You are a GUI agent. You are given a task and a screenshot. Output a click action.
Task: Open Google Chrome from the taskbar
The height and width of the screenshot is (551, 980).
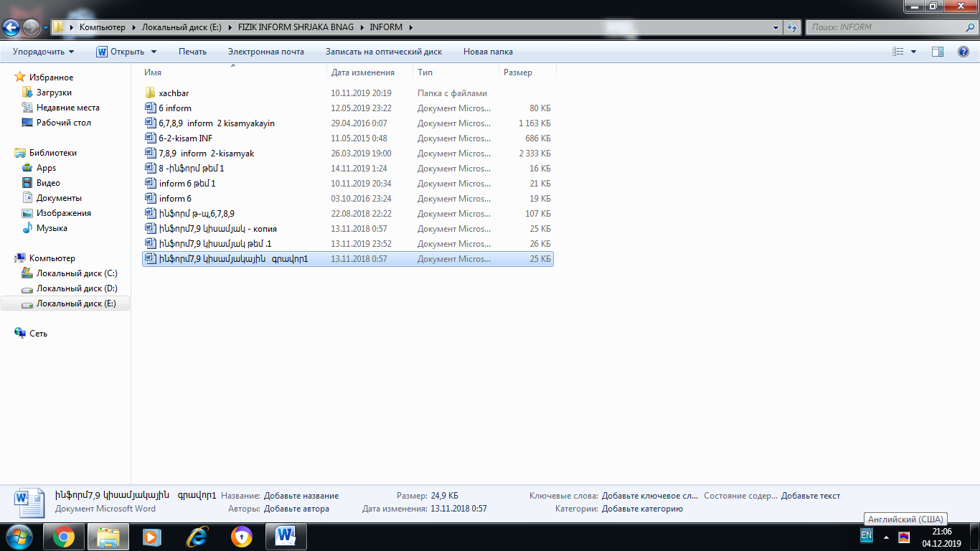pos(63,536)
